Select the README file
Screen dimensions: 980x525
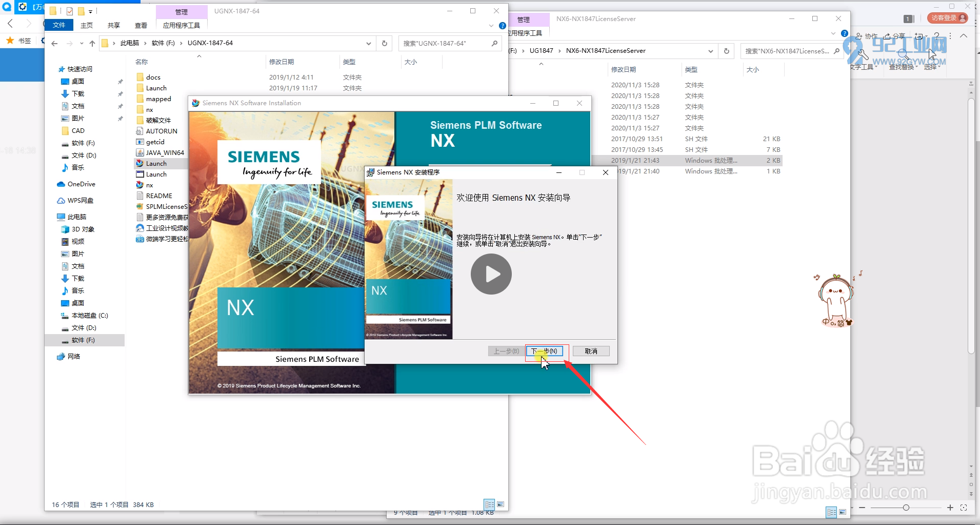(159, 196)
